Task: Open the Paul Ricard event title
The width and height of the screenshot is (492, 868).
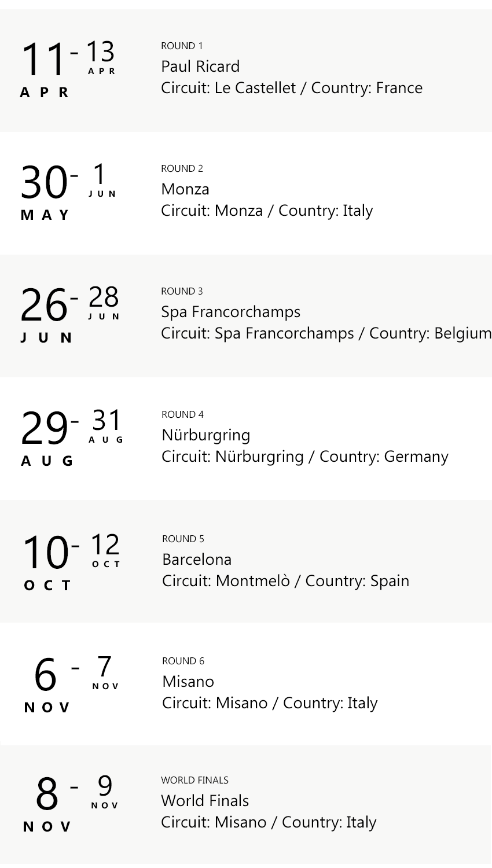Action: click(x=200, y=67)
